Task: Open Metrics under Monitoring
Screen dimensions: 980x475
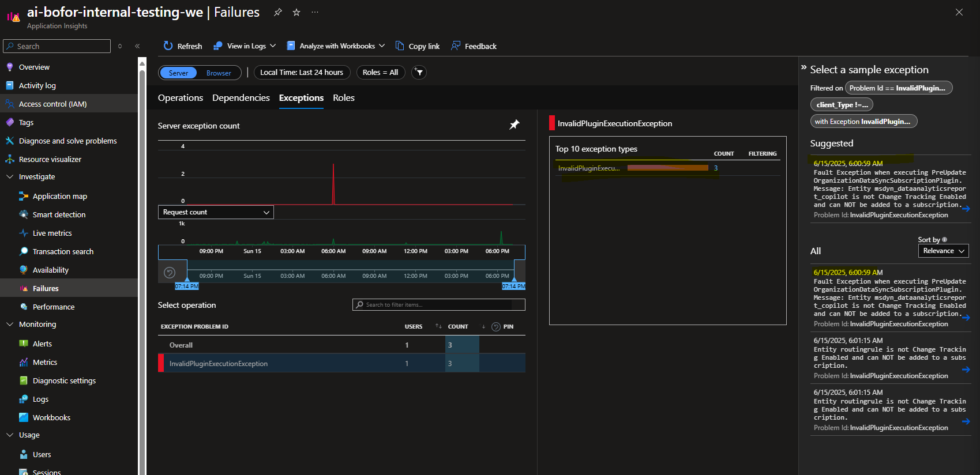Action: 45,362
